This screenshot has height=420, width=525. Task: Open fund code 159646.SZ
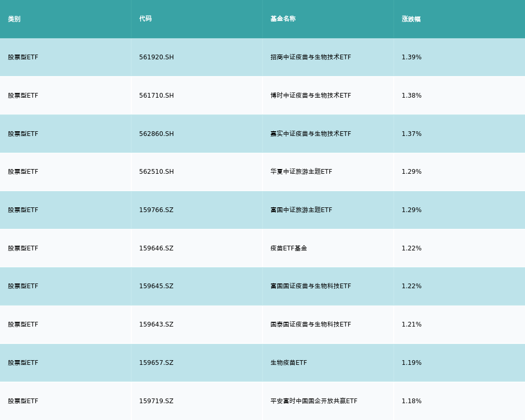point(156,248)
